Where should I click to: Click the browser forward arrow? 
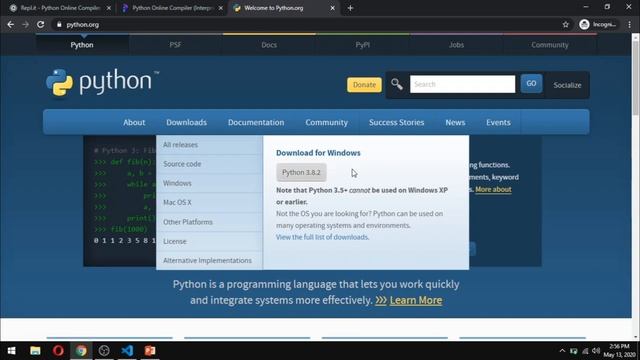pos(25,24)
